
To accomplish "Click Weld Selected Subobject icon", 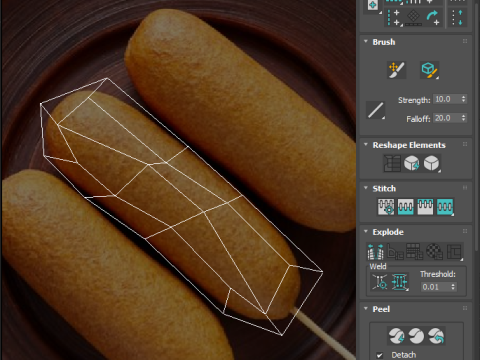I will (x=400, y=282).
